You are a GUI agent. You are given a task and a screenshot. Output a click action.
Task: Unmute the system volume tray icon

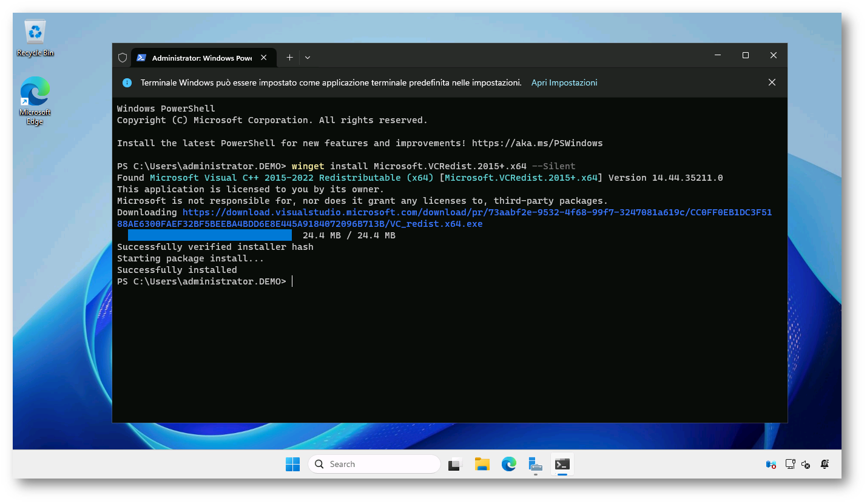806,464
